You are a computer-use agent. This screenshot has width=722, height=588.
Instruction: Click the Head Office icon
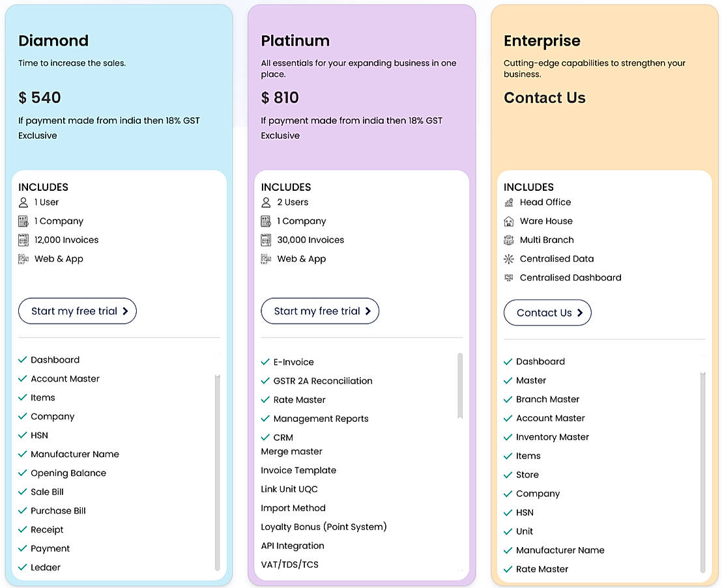tap(508, 203)
